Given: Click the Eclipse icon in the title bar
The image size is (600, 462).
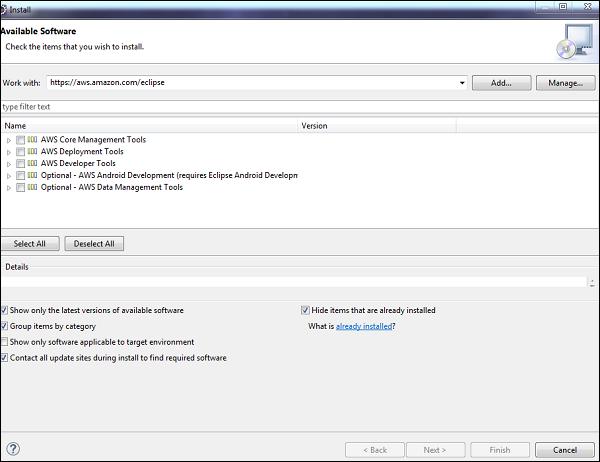Looking at the screenshot, I should tap(3, 10).
